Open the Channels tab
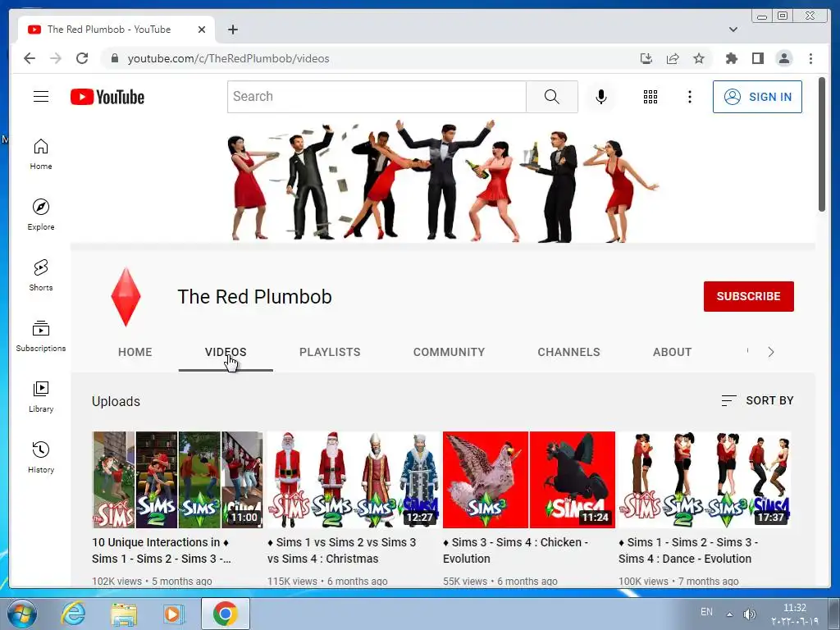Screen dimensions: 840x630 click(569, 352)
